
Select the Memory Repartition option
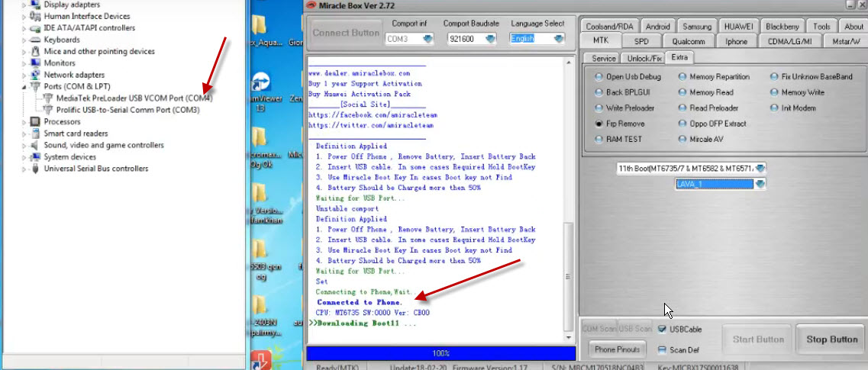click(x=682, y=77)
